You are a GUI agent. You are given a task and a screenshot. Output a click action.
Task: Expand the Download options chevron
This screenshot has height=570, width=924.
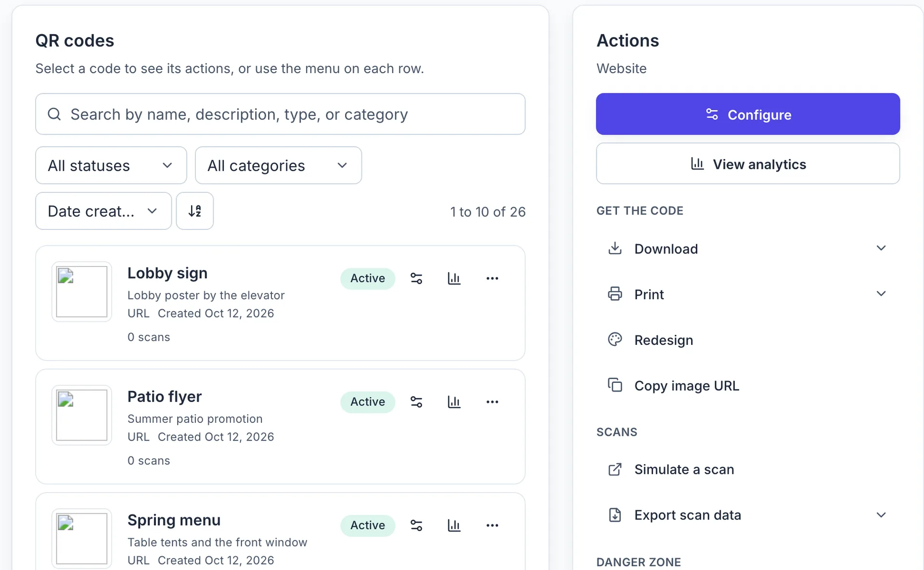click(x=881, y=248)
